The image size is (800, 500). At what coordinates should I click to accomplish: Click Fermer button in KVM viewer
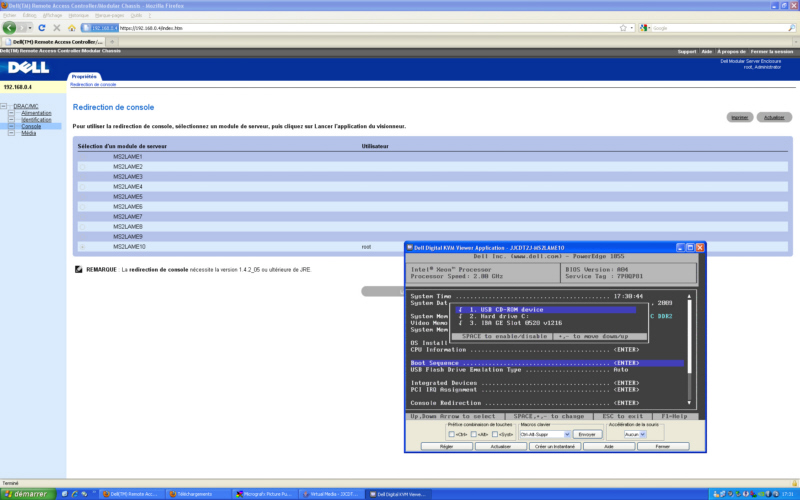click(x=663, y=446)
